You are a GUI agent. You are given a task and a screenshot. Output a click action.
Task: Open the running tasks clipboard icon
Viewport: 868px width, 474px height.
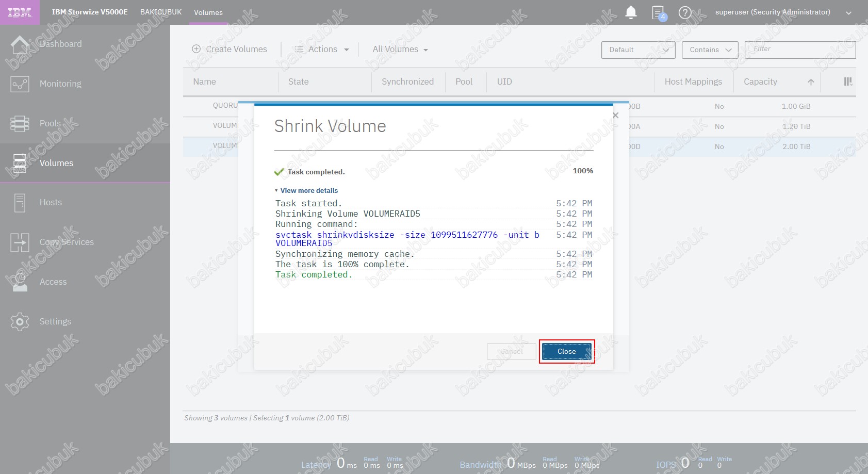[x=659, y=13]
